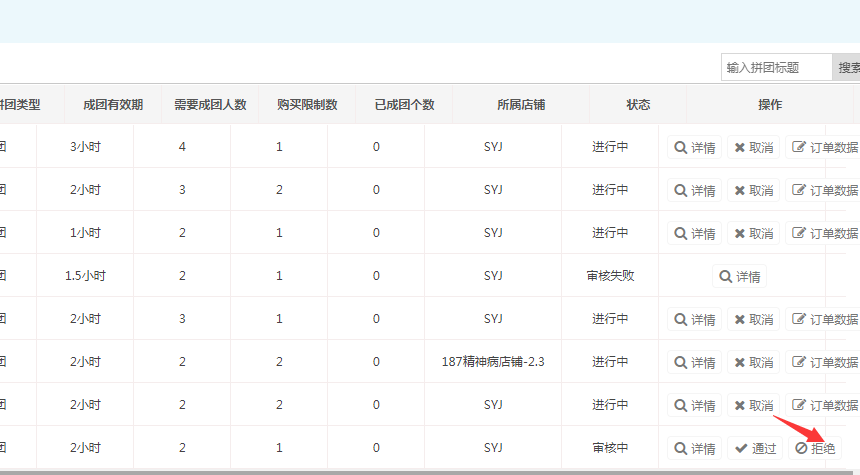This screenshot has height=475, width=860.
Task: Click the 已成团个数 column header
Action: (x=404, y=105)
